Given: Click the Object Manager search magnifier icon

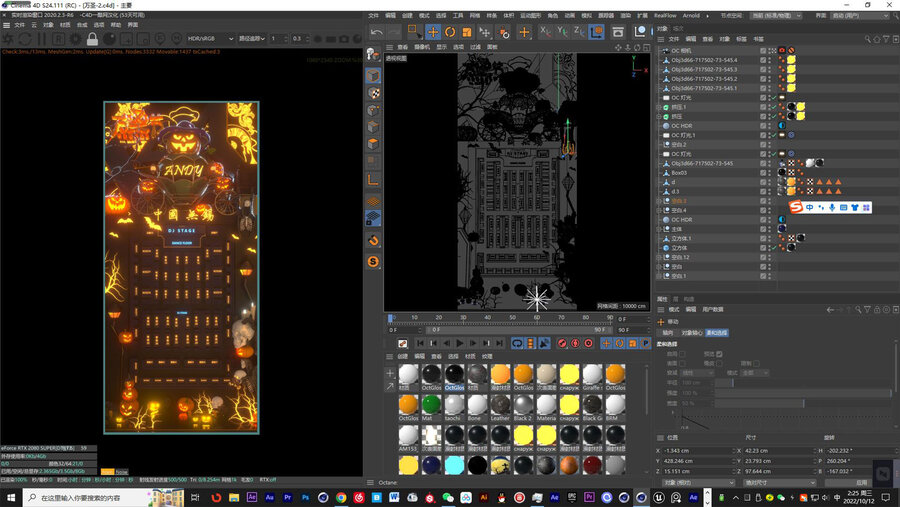Looking at the screenshot, I should click(867, 39).
